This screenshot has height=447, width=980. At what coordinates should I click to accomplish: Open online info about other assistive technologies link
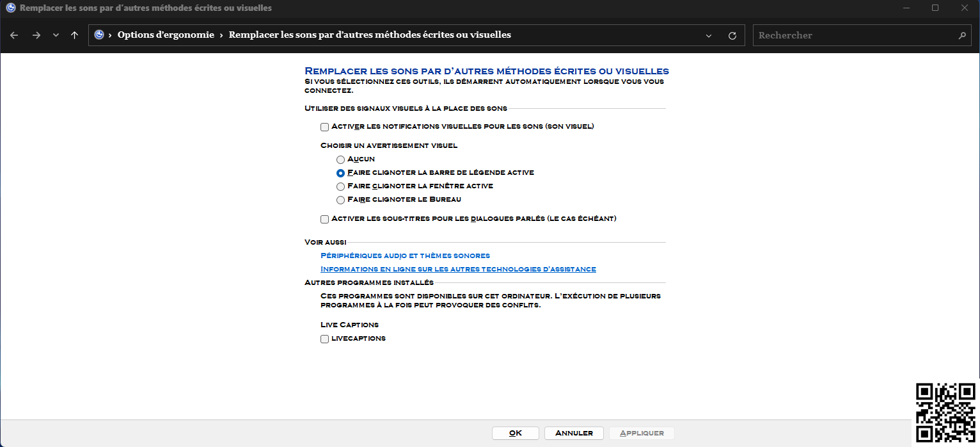point(458,269)
